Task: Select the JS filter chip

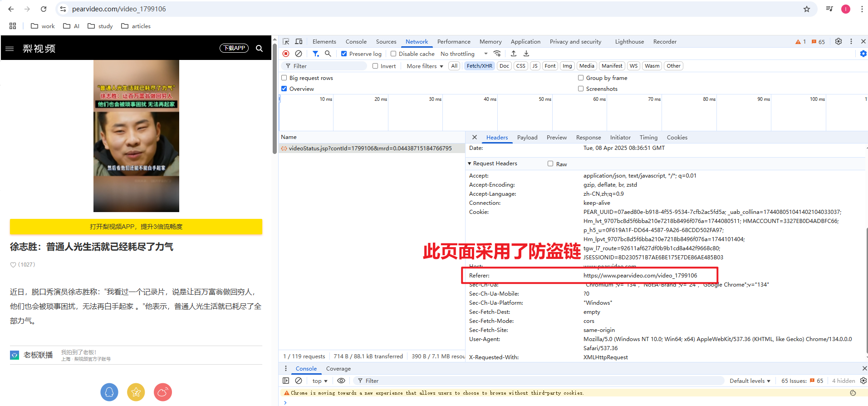Action: click(x=535, y=66)
